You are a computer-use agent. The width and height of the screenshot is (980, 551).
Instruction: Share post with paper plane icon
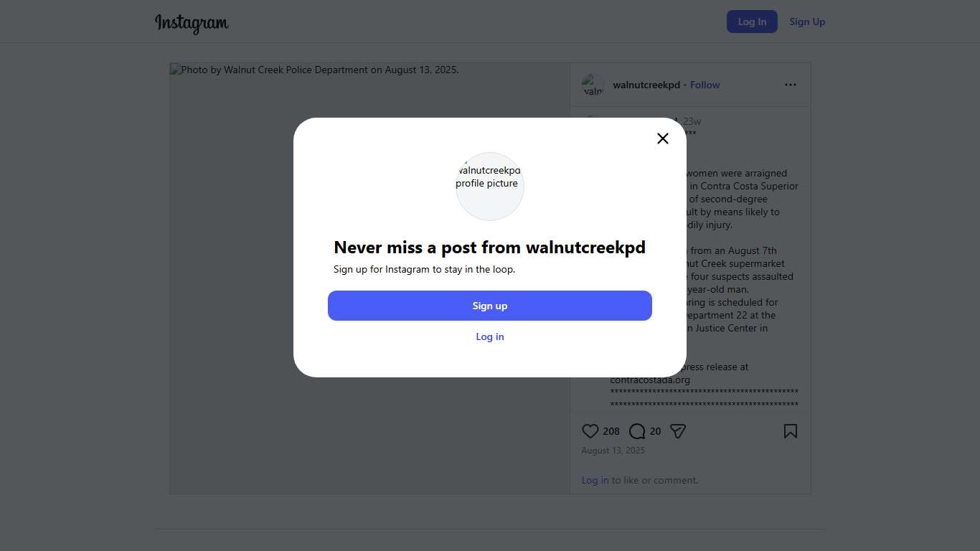pos(678,431)
